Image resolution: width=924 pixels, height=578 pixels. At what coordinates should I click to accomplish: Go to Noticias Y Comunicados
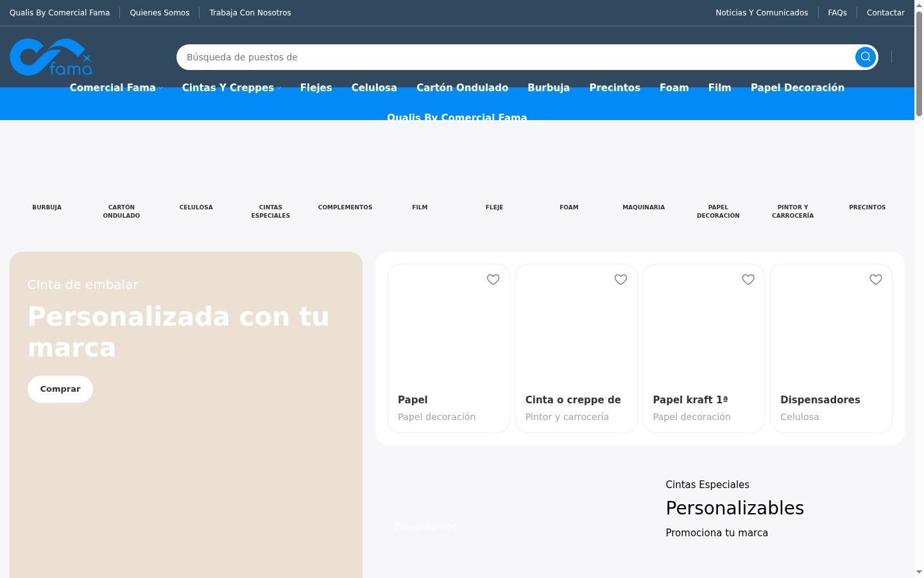762,13
